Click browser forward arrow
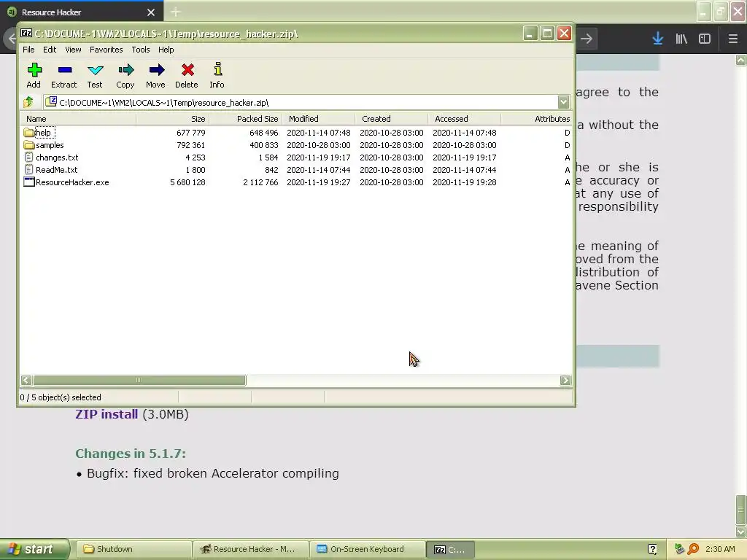 point(587,39)
